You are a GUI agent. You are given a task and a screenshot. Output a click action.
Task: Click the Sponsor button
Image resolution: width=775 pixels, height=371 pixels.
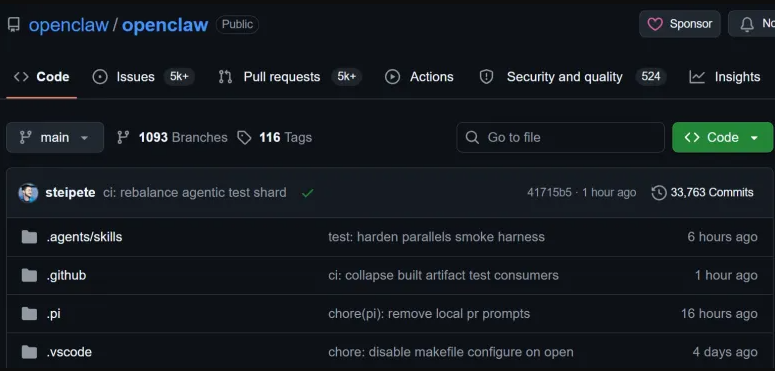(x=680, y=24)
